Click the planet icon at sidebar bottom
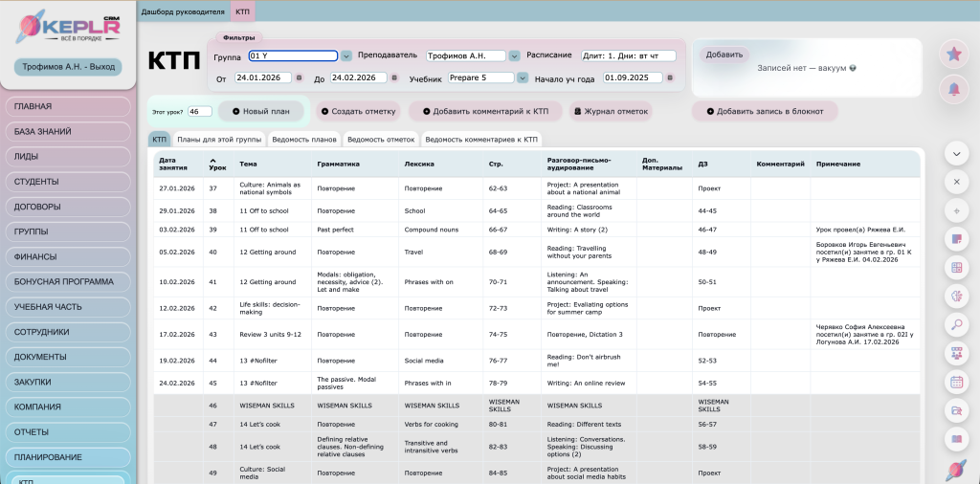The image size is (980, 484). coord(955,470)
